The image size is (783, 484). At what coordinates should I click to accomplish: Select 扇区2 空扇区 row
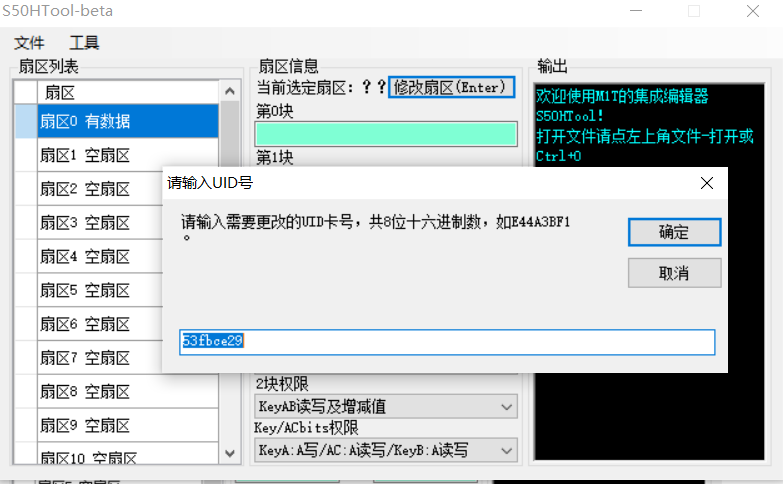(100, 189)
